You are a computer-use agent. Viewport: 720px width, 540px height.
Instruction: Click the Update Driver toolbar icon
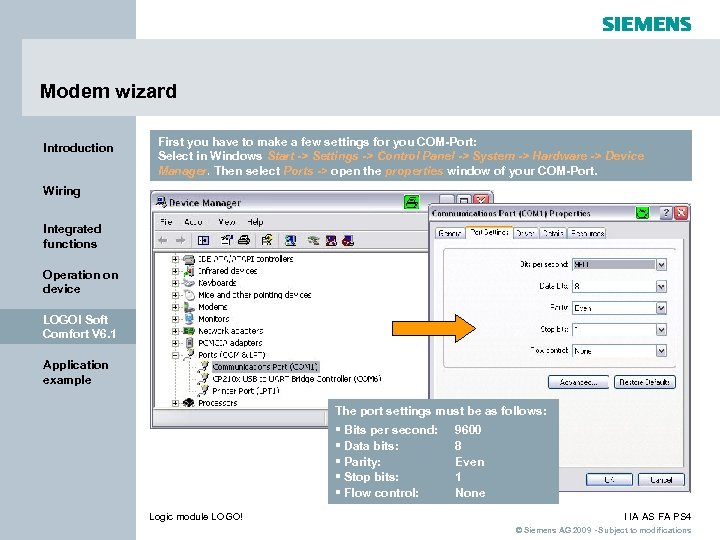314,240
